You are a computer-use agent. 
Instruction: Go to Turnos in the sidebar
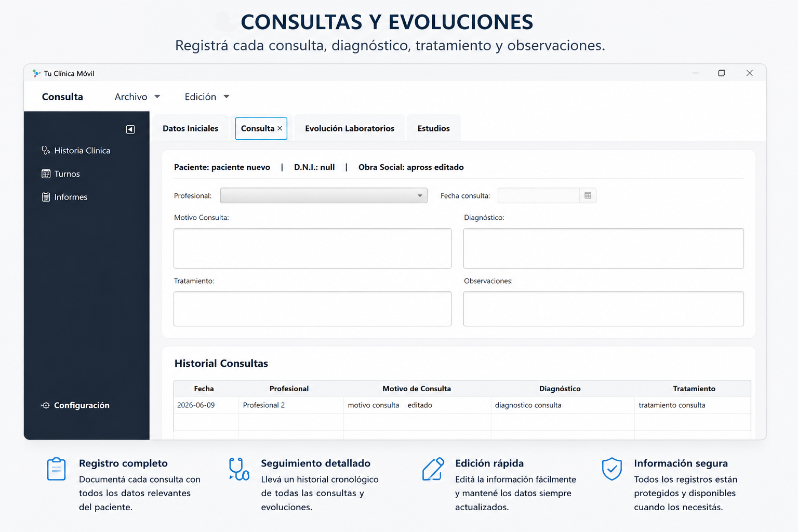(x=61, y=174)
